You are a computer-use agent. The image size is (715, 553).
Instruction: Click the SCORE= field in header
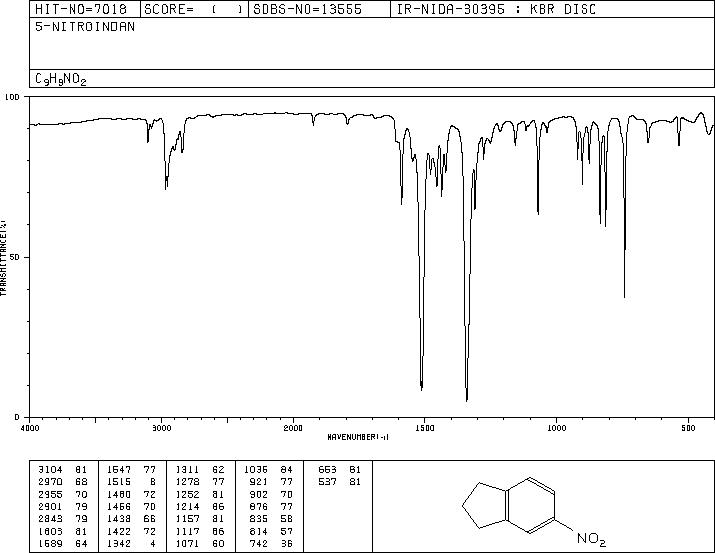193,9
